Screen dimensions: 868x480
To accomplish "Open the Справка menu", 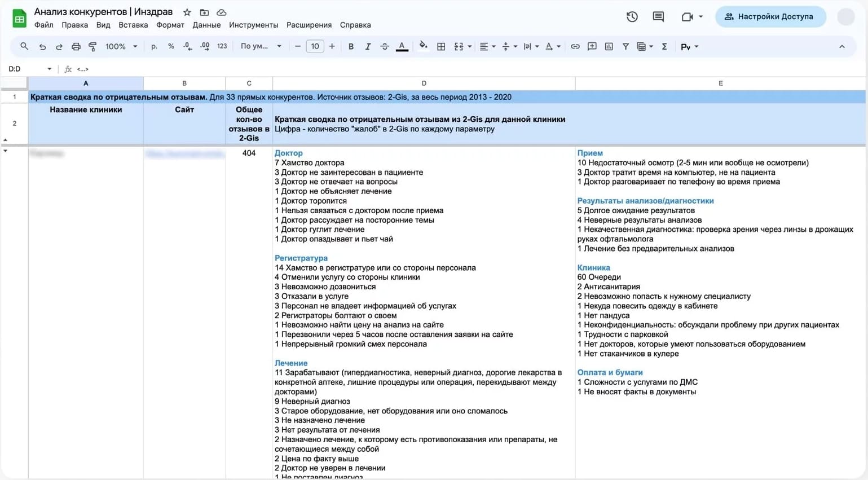I will click(355, 25).
